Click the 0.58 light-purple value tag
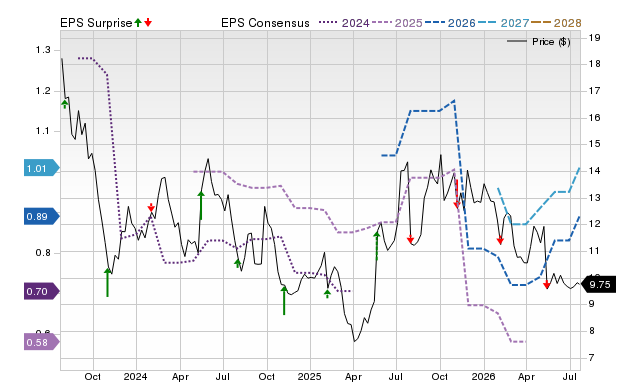The image size is (640, 382). pyautogui.click(x=42, y=342)
